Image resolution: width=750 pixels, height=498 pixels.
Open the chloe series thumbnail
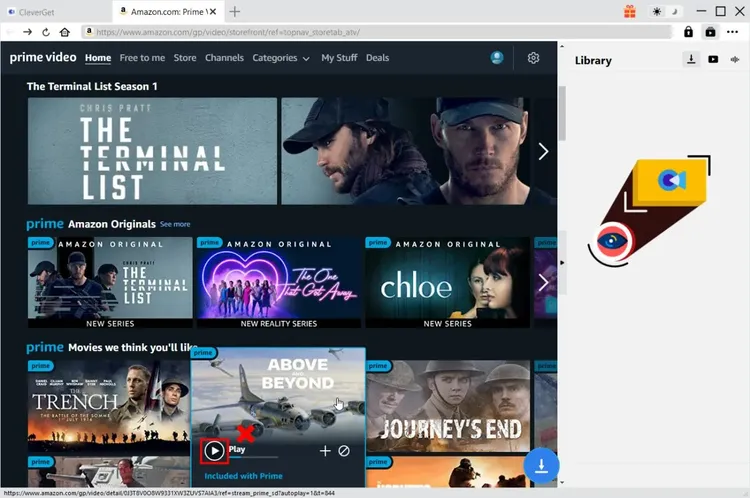[447, 283]
